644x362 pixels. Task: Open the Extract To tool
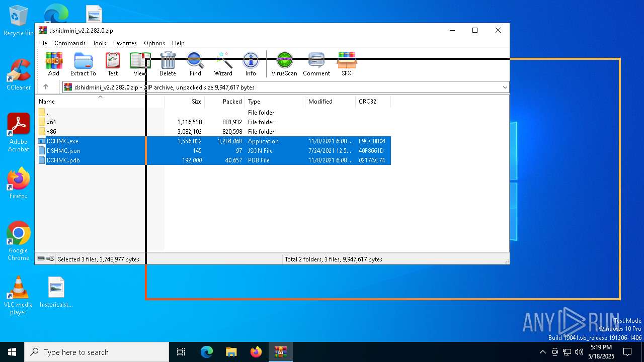point(83,64)
